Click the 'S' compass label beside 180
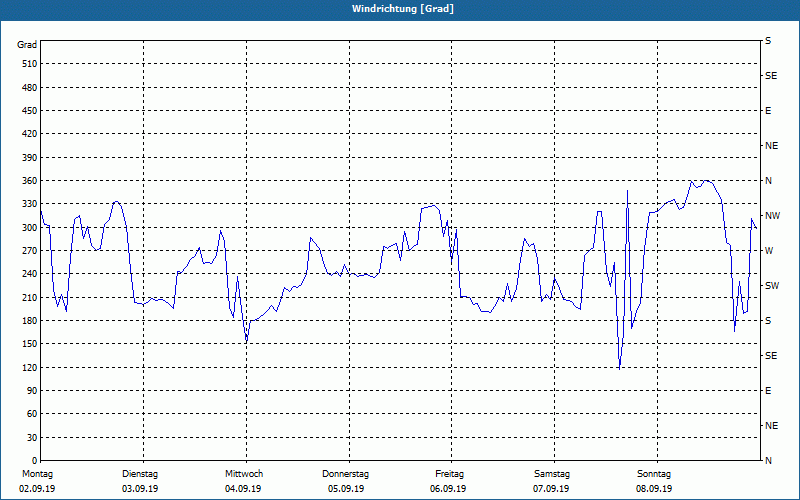This screenshot has width=800, height=500. tap(768, 320)
